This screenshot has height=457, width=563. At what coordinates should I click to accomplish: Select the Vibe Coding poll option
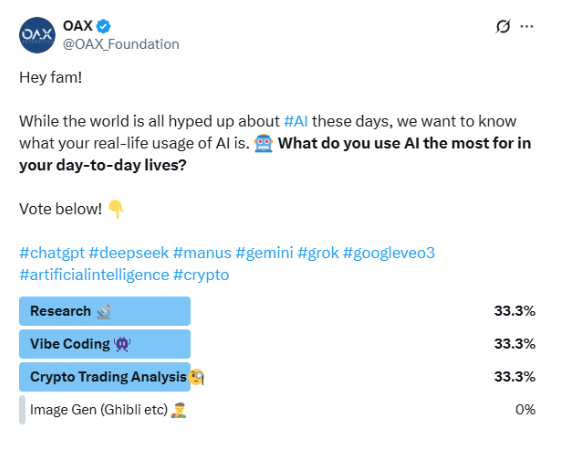coord(277,344)
